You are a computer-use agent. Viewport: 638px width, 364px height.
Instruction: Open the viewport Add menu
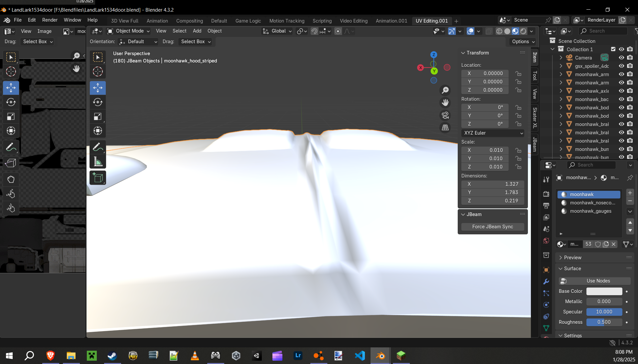click(x=197, y=31)
